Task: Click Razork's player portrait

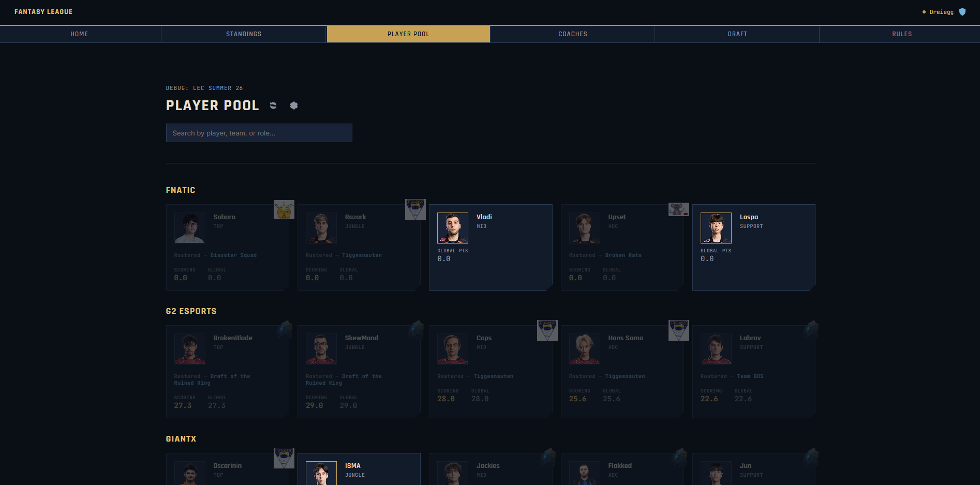Action: (321, 228)
